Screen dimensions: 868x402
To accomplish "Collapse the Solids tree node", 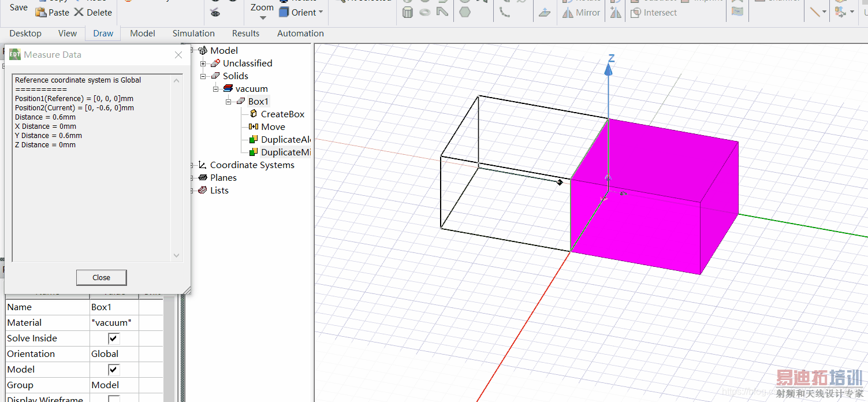I will click(203, 76).
